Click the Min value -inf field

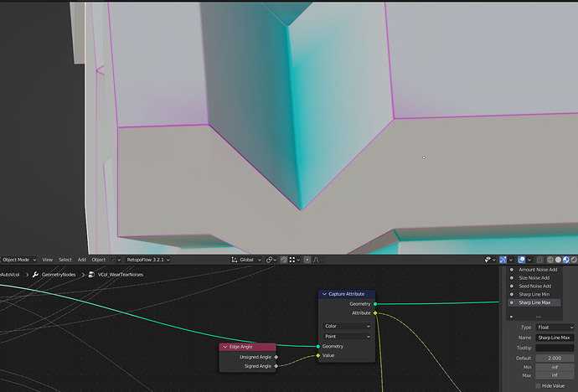coord(555,368)
